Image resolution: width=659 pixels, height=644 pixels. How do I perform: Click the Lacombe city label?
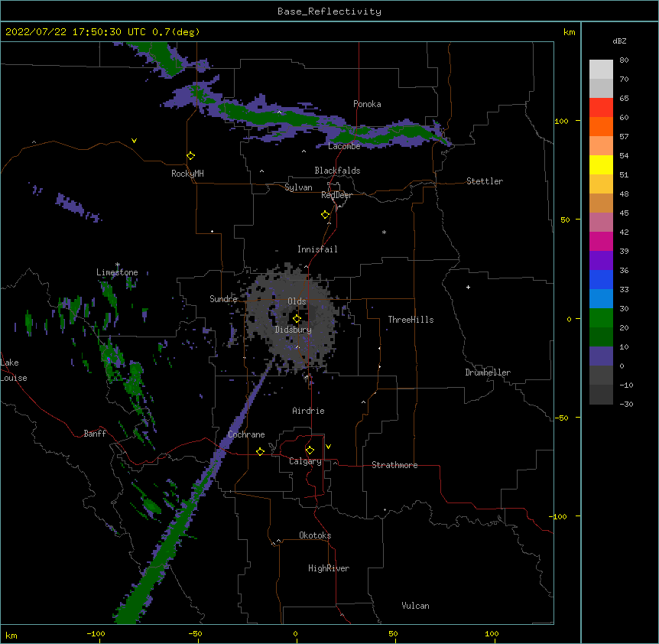point(344,146)
